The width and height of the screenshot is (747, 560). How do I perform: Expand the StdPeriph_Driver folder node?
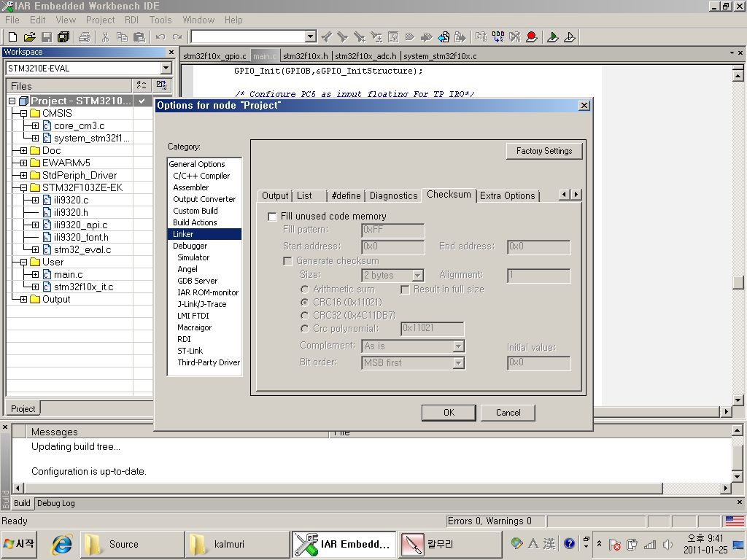pos(23,175)
